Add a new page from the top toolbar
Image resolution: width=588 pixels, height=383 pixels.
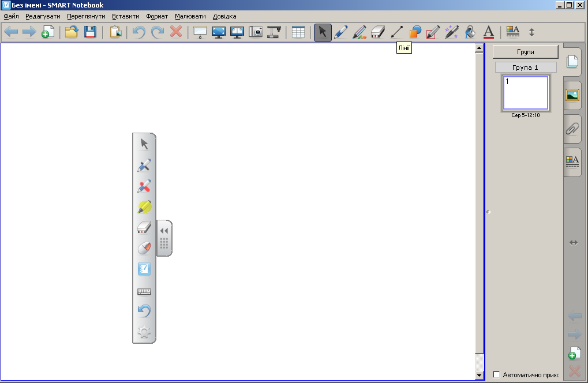48,32
